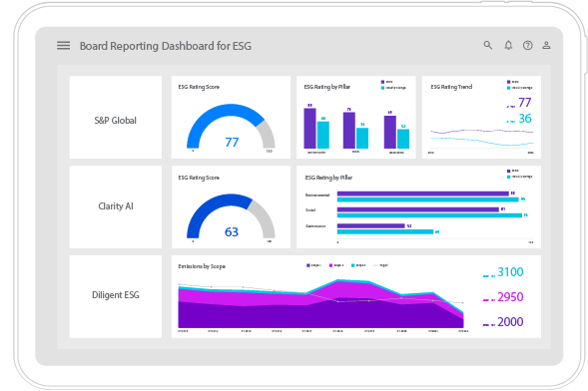Click the purple Social horizontal bar
This screenshot has width=588, height=391.
(417, 209)
